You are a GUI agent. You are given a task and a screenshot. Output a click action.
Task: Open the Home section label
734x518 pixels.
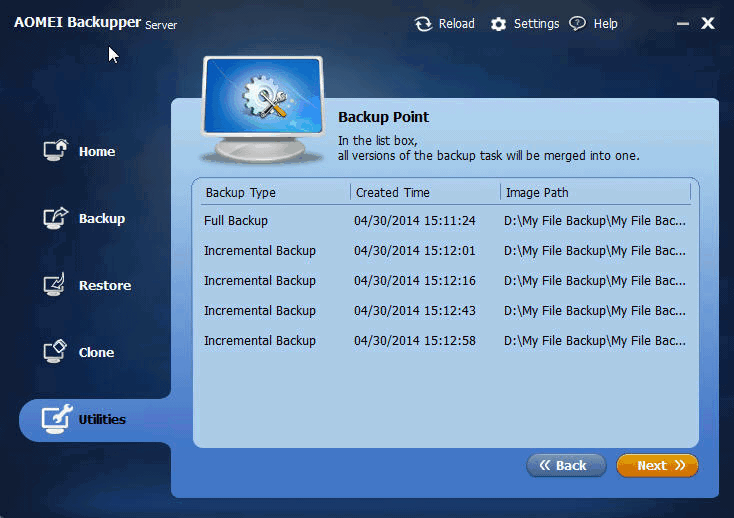point(97,152)
